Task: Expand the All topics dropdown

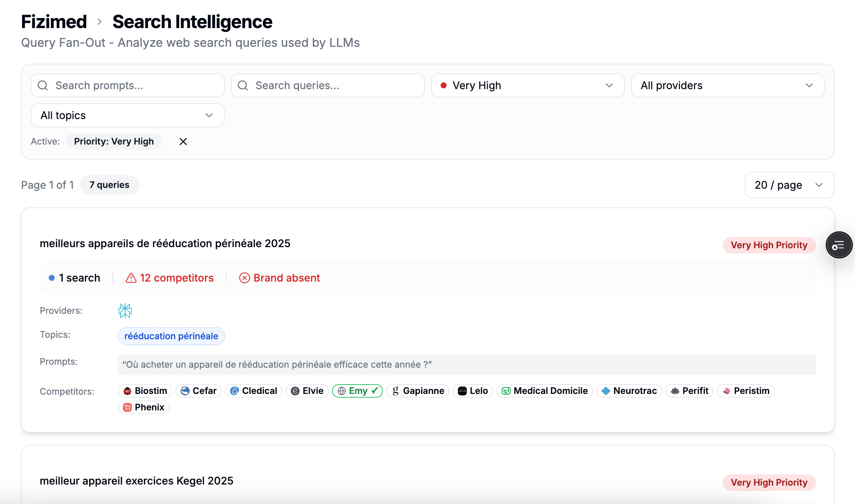Action: pyautogui.click(x=127, y=115)
